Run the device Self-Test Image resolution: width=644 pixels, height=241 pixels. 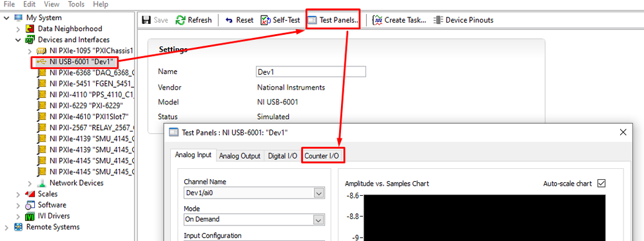[281, 20]
